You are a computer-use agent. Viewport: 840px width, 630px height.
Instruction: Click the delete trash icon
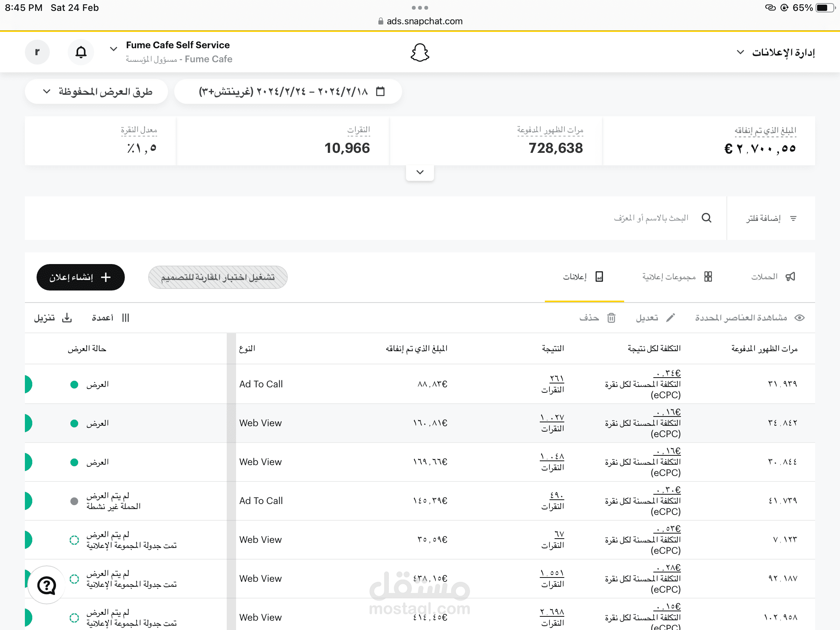coord(611,318)
